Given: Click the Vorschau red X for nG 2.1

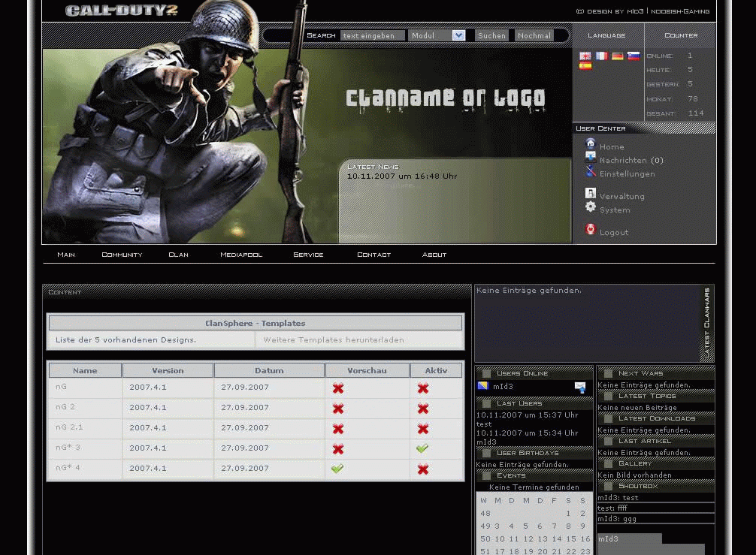Looking at the screenshot, I should click(338, 429).
